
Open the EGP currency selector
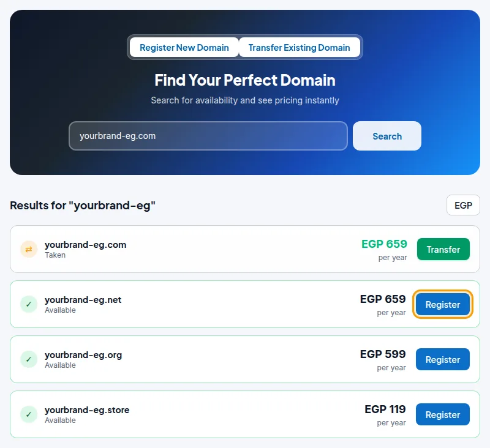pyautogui.click(x=463, y=205)
